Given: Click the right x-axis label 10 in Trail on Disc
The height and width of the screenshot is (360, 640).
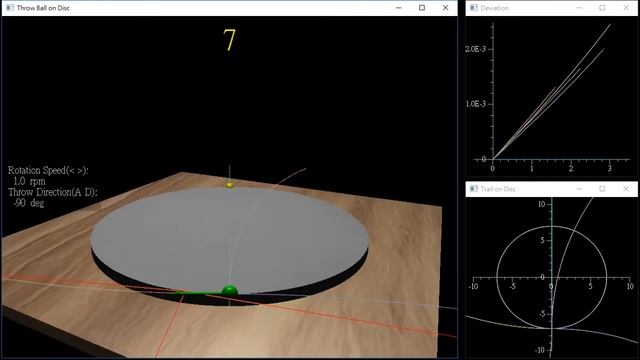Looking at the screenshot, I should (630, 287).
